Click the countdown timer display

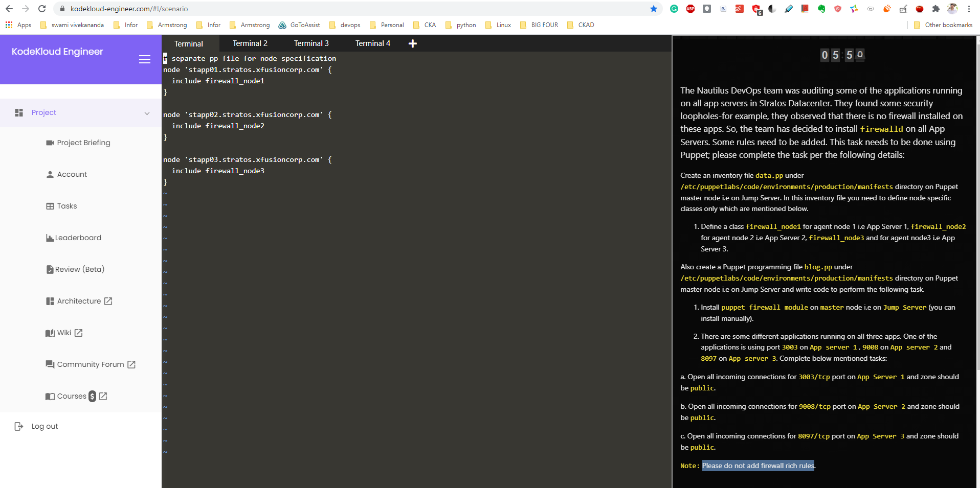point(842,55)
